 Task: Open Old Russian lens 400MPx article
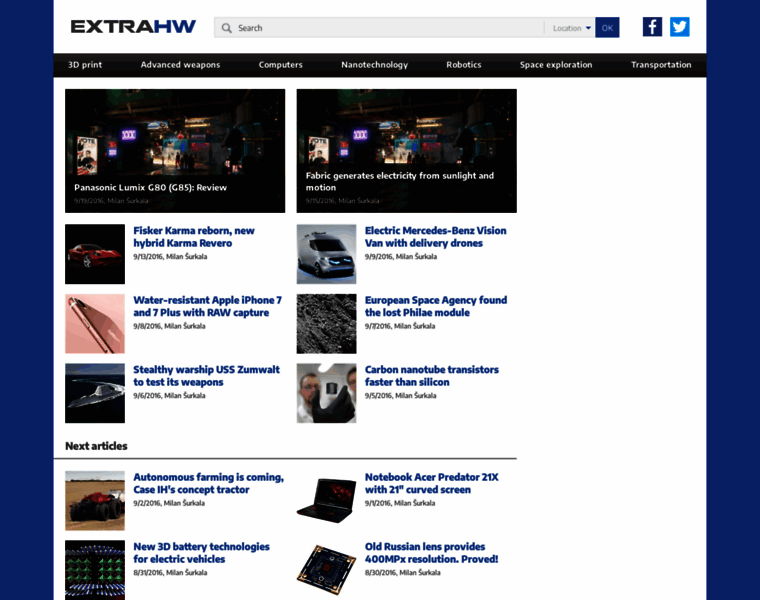431,553
